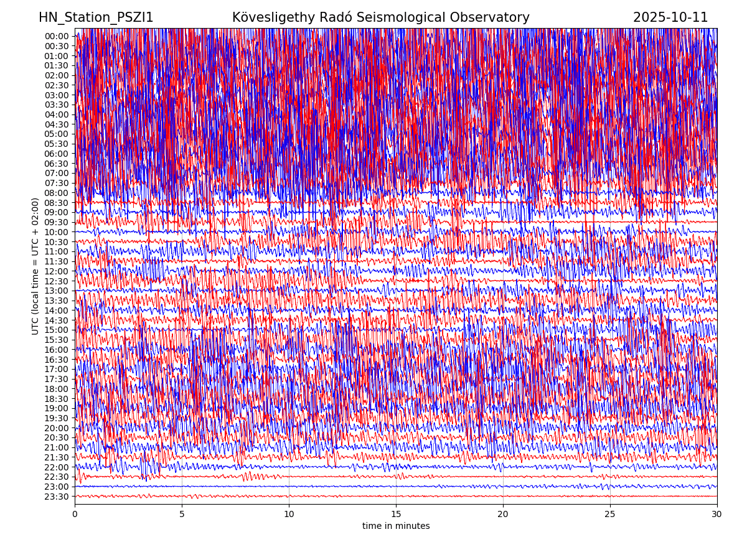Select the 25 minute x-axis tick
Image resolution: width=747 pixels, height=560 pixels.
(610, 514)
